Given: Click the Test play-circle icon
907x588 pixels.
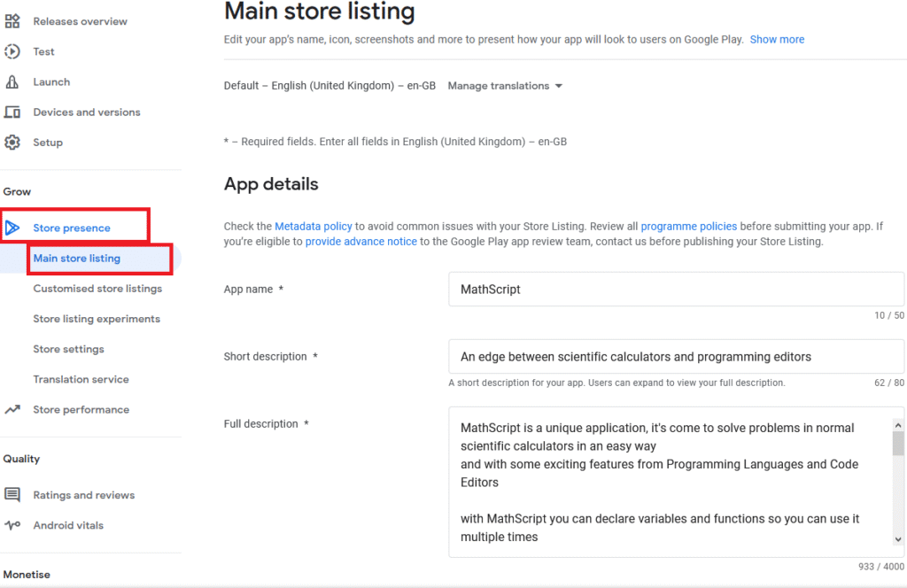Looking at the screenshot, I should 12,51.
